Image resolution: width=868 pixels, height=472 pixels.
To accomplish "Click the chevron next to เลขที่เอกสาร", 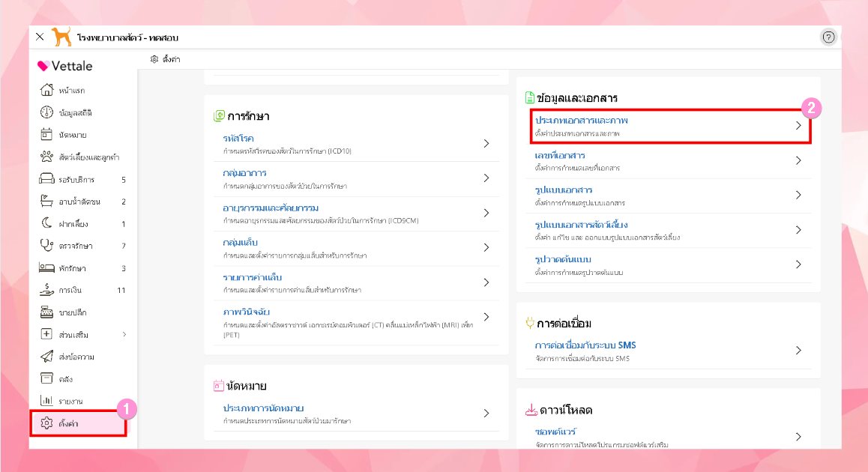I will tap(798, 160).
